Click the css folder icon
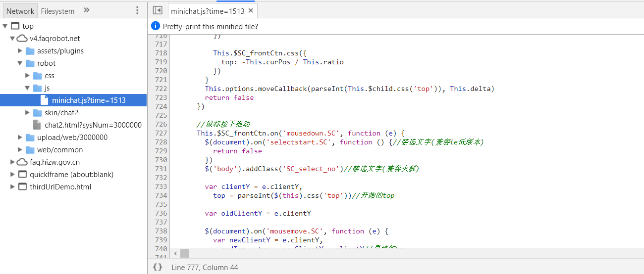644x274 pixels. (x=38, y=75)
